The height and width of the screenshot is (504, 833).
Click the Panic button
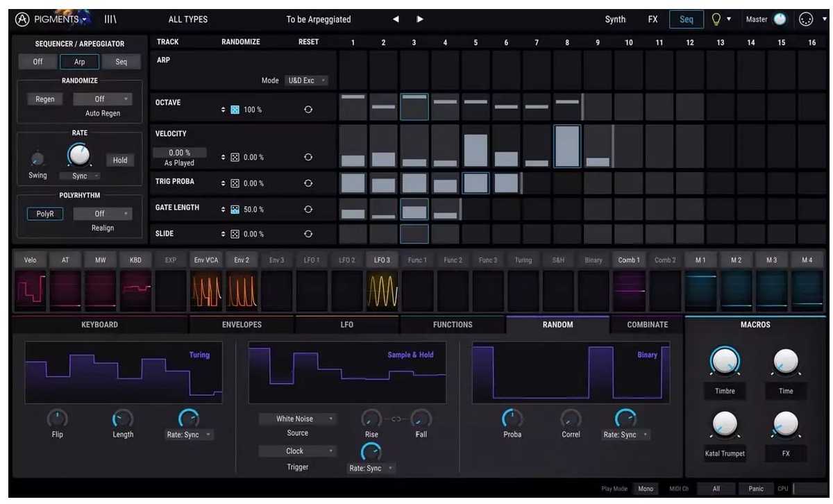(756, 489)
